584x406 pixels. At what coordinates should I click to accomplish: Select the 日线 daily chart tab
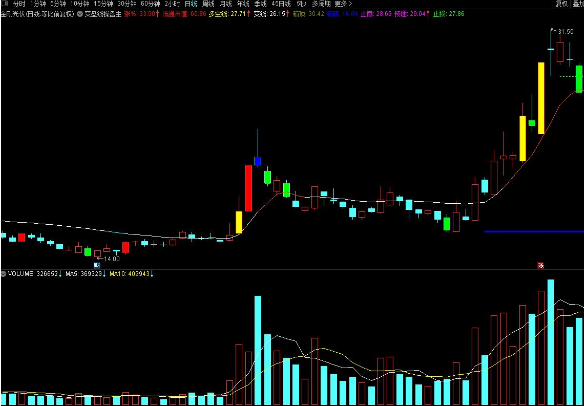pyautogui.click(x=191, y=4)
